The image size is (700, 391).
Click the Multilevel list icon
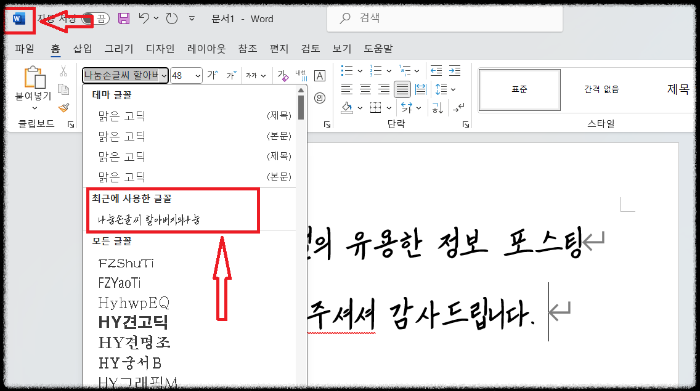pyautogui.click(x=405, y=71)
